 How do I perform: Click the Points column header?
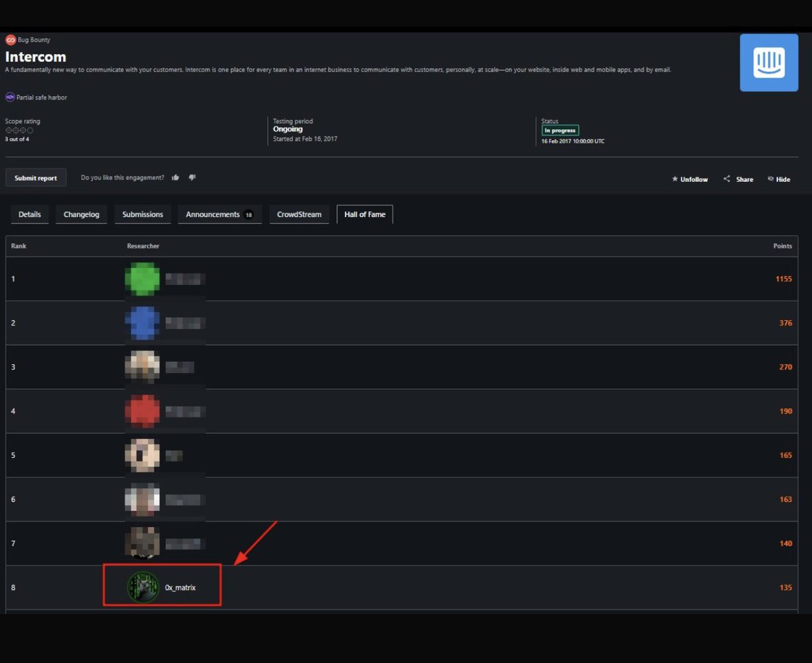[783, 246]
